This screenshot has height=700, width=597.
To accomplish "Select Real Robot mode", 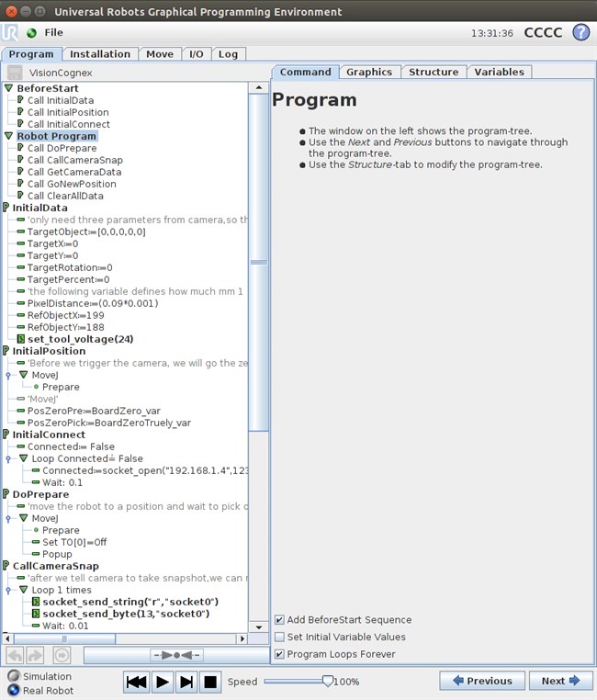I will pos(15,690).
